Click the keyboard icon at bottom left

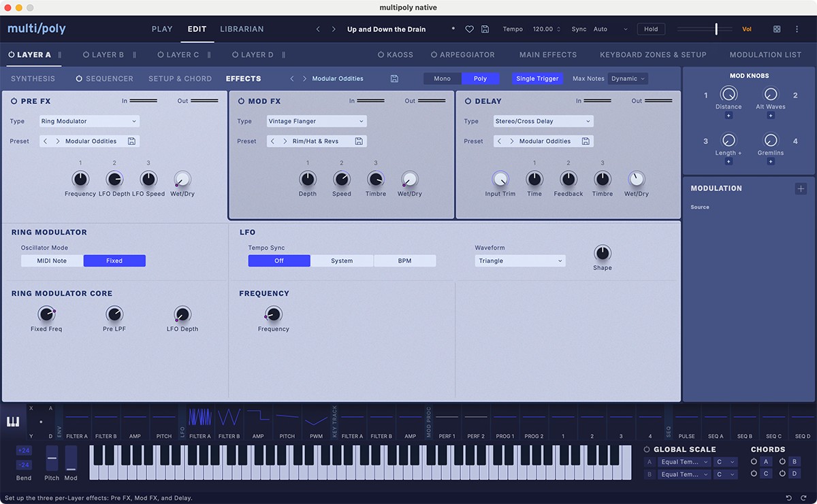click(13, 422)
